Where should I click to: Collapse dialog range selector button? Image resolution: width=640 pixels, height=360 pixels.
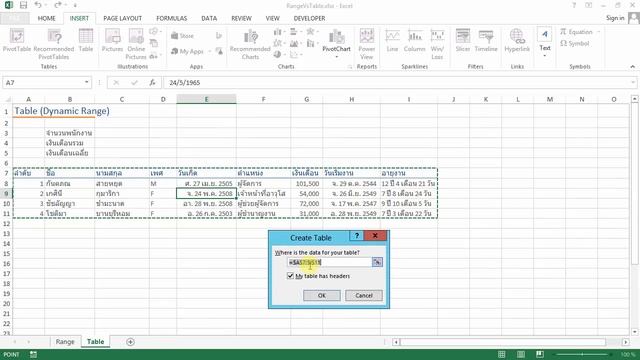377,262
